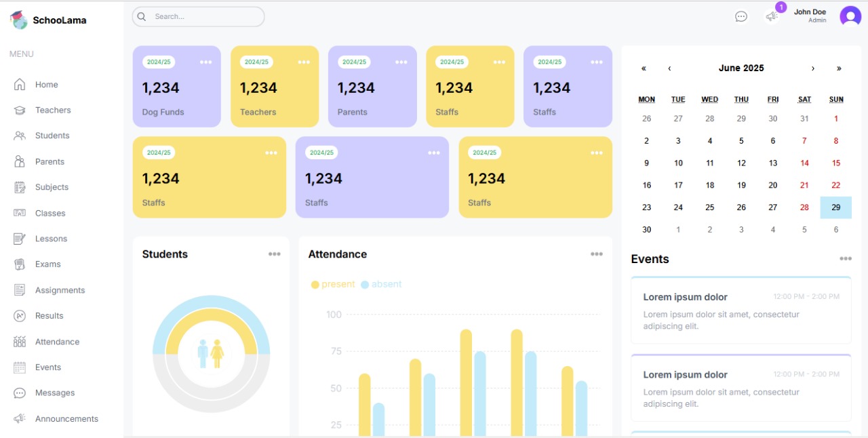868x438 pixels.
Task: Click the notification badge showing 1
Action: click(781, 7)
